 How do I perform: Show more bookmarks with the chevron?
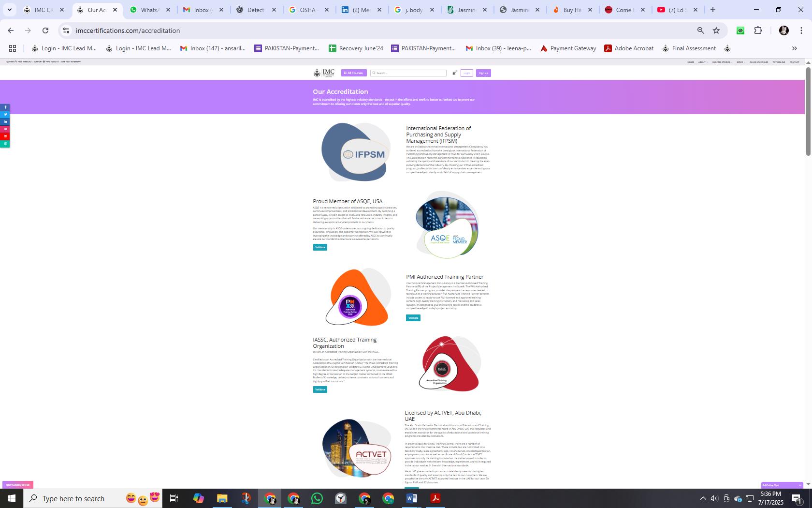794,48
